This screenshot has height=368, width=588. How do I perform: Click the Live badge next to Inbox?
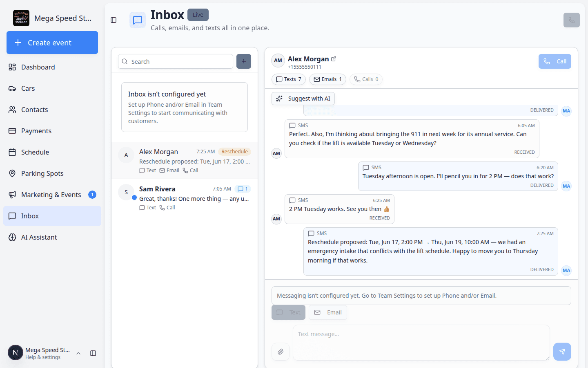tap(198, 15)
